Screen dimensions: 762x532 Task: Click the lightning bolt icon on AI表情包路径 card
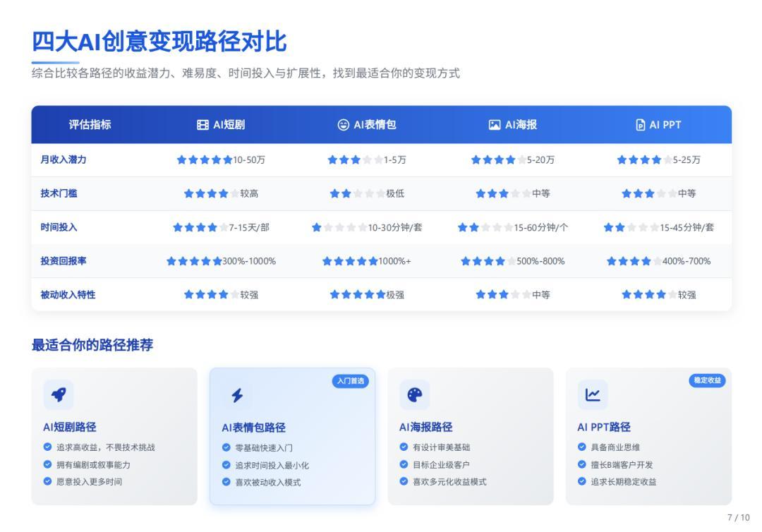pos(237,395)
